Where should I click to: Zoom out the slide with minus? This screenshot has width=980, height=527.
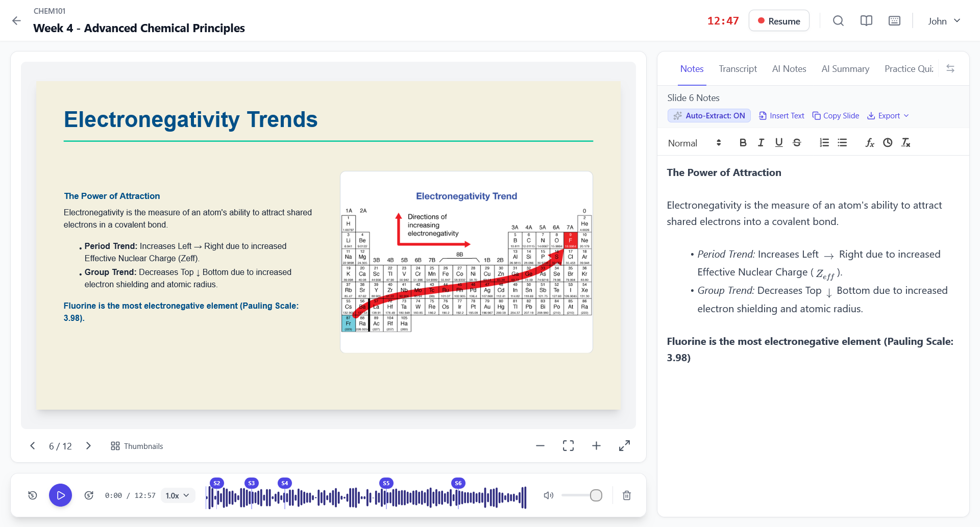[x=540, y=446]
